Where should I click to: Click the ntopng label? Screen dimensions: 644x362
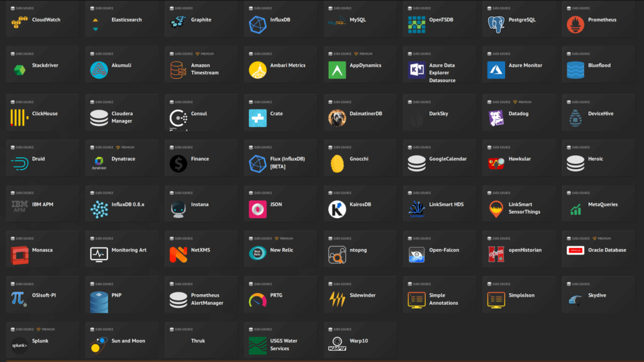coord(358,250)
